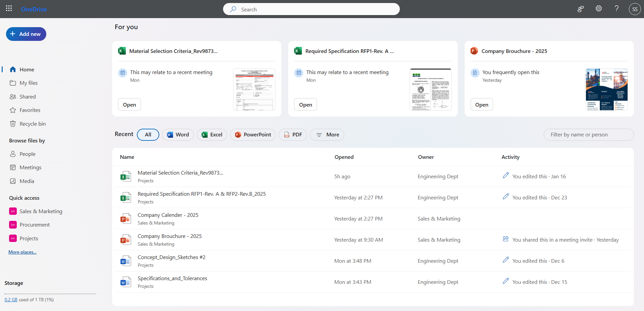Click the meeting icon on the Material Selection card
This screenshot has height=311, width=644.
point(123,73)
